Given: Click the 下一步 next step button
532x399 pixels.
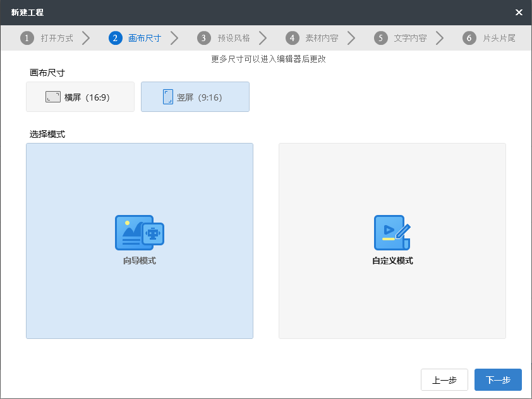Looking at the screenshot, I should [498, 379].
